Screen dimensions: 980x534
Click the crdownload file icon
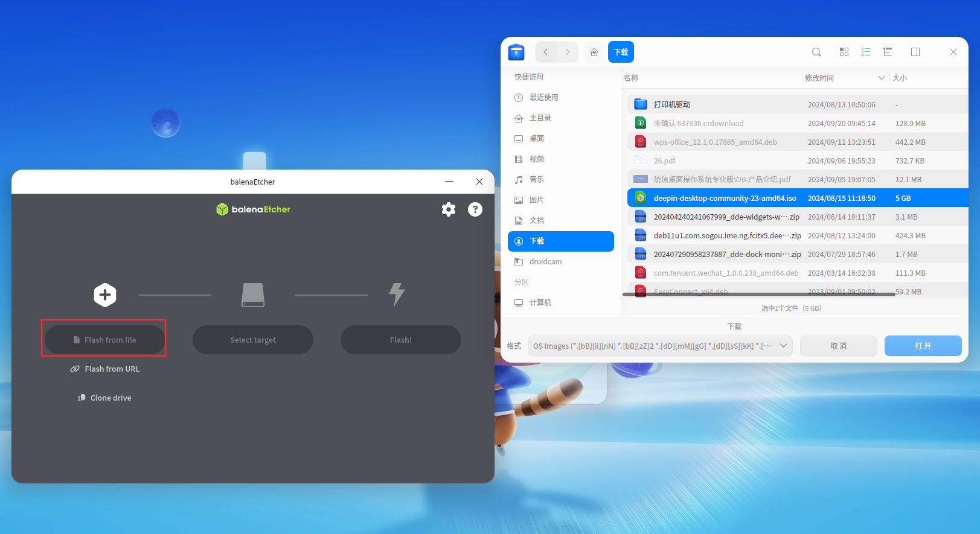click(641, 123)
